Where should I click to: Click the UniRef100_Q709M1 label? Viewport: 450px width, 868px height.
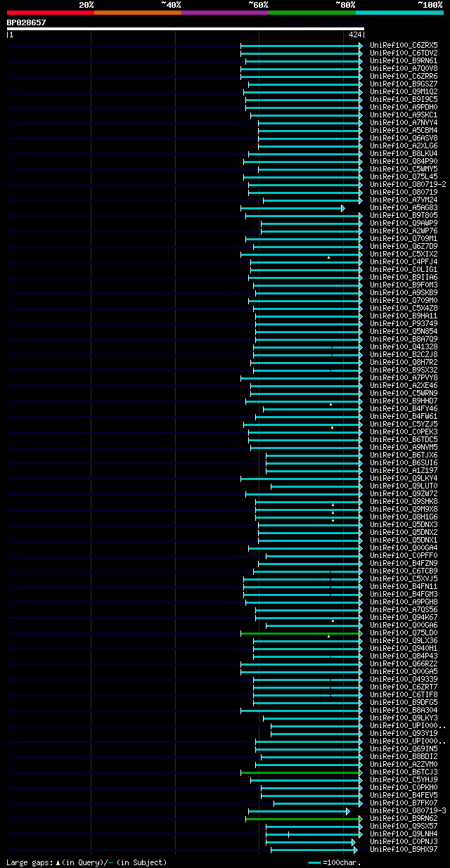pyautogui.click(x=404, y=238)
